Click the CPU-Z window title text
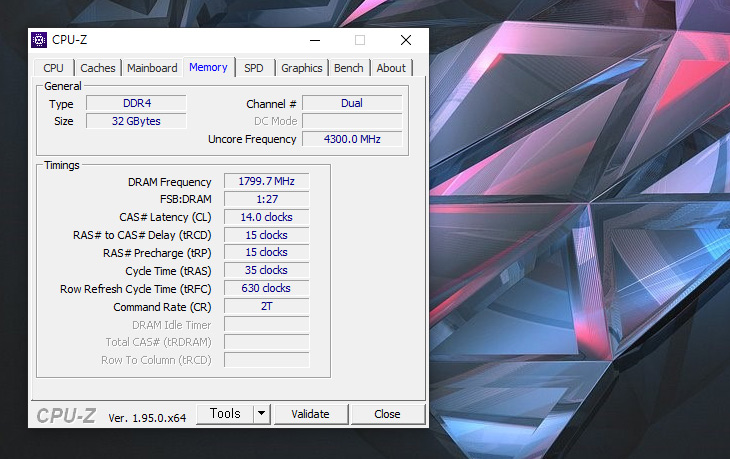 pyautogui.click(x=69, y=40)
